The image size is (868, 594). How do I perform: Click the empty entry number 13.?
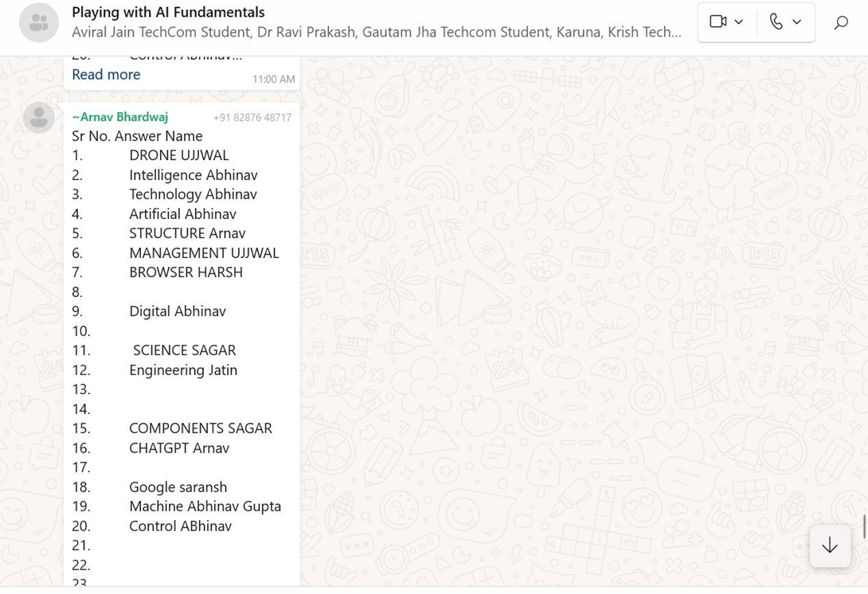pos(80,389)
